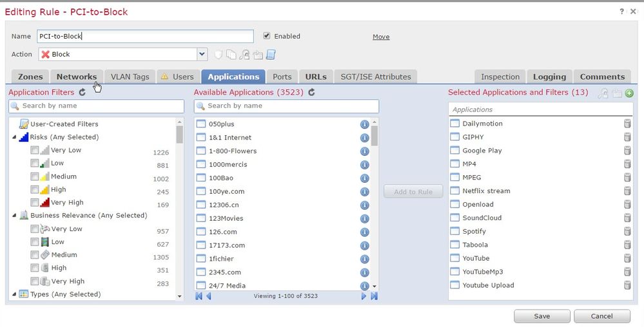Click the Available Applications search box
The width and height of the screenshot is (644, 327).
[286, 106]
